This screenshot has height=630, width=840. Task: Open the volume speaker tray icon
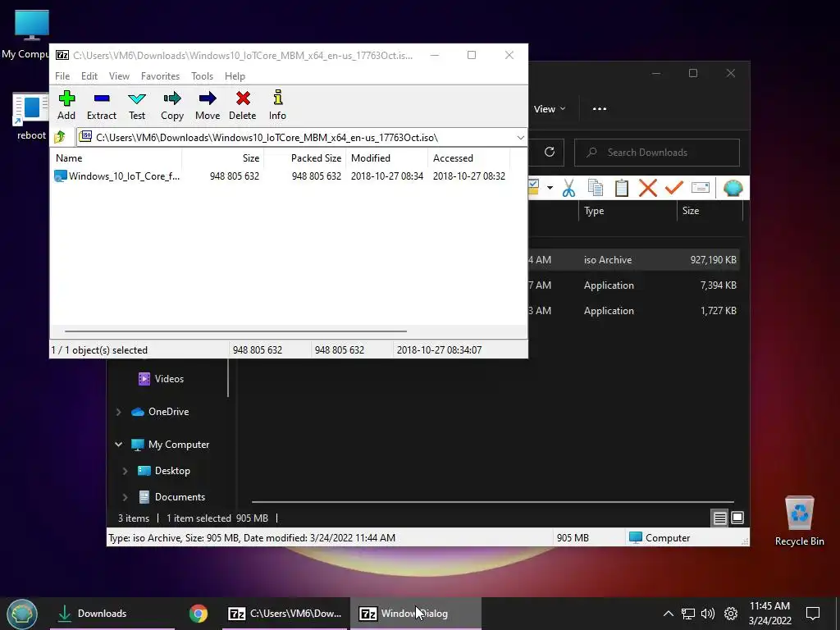708,614
